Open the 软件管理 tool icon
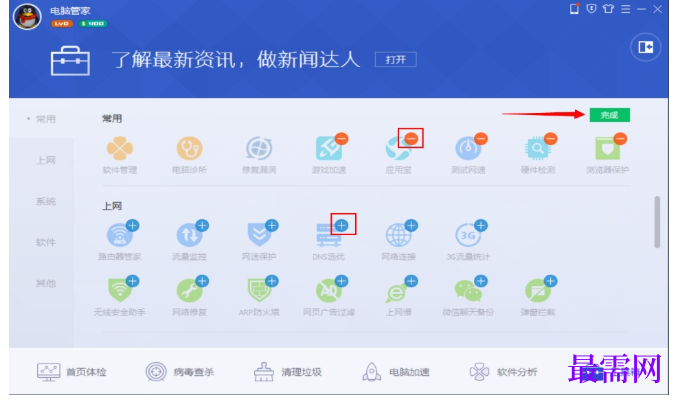 coord(120,148)
